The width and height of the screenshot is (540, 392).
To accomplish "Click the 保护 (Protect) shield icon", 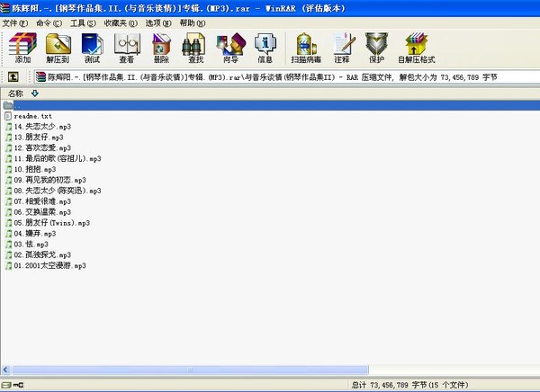I will [x=376, y=48].
